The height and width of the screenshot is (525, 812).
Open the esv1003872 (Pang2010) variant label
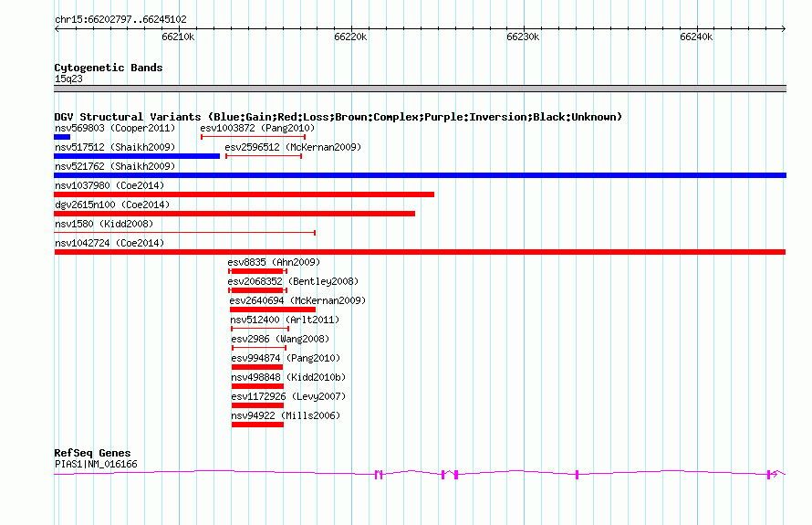pyautogui.click(x=257, y=128)
